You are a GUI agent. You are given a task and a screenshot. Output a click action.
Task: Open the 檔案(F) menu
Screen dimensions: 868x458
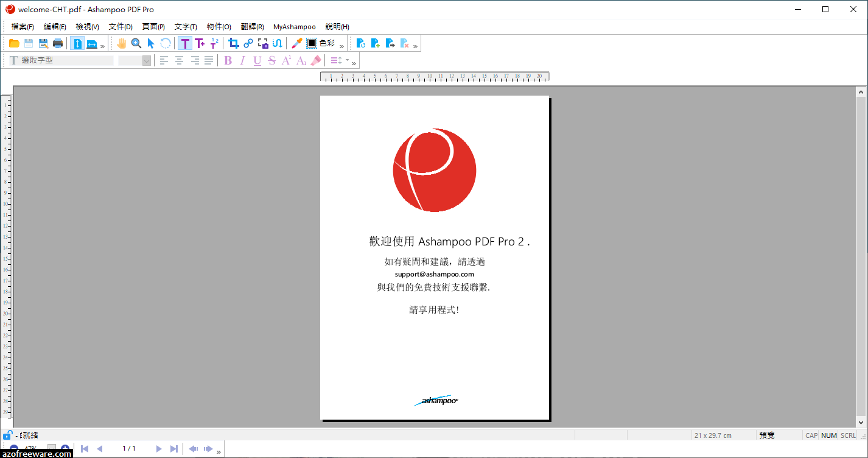click(x=22, y=26)
